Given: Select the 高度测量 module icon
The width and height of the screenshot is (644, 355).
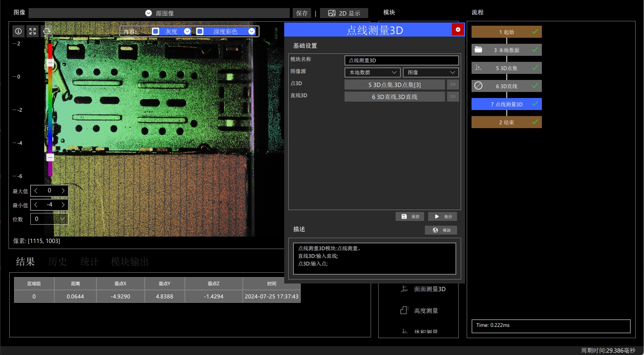Looking at the screenshot, I should point(404,310).
